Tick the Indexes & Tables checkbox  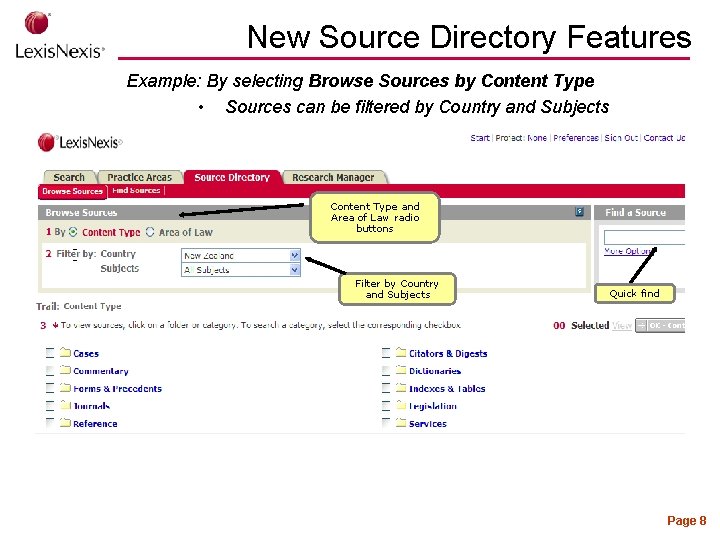pos(386,388)
